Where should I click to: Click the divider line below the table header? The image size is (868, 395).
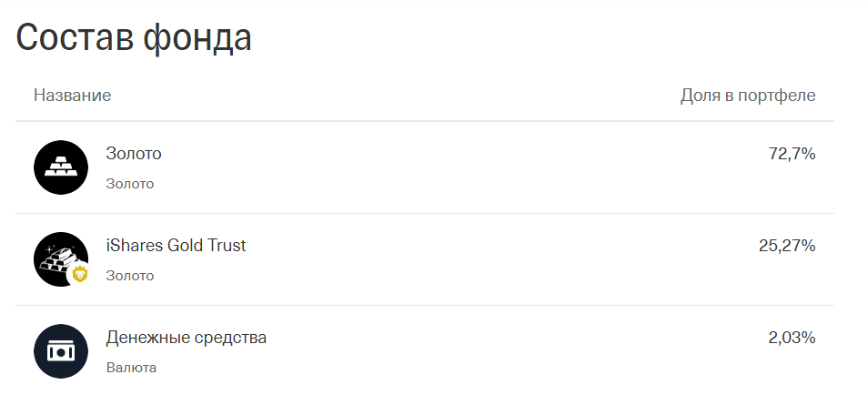click(x=425, y=121)
